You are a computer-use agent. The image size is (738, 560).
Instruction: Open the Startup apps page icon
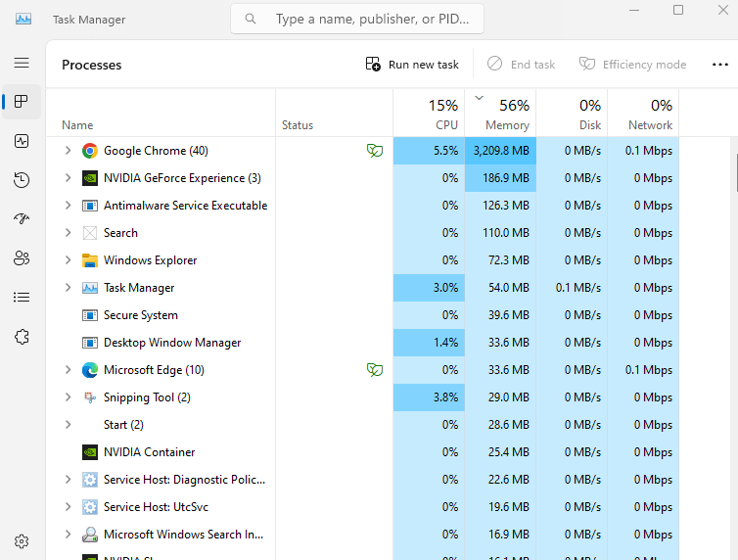(22, 219)
